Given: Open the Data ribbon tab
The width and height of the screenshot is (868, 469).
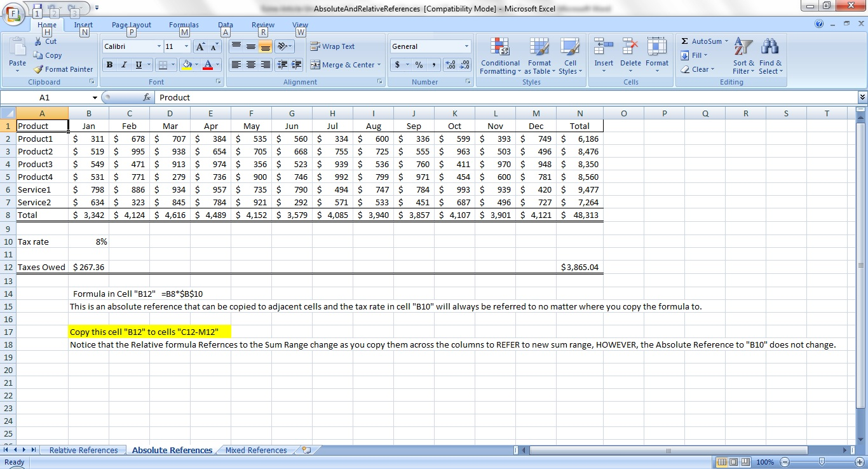Looking at the screenshot, I should (226, 25).
